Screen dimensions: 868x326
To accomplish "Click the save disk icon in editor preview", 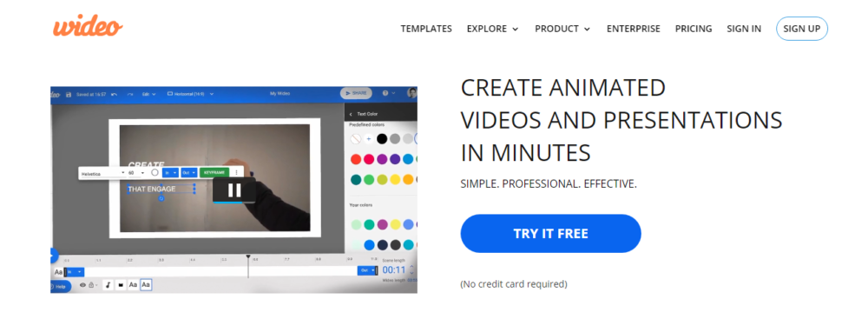I will [69, 94].
